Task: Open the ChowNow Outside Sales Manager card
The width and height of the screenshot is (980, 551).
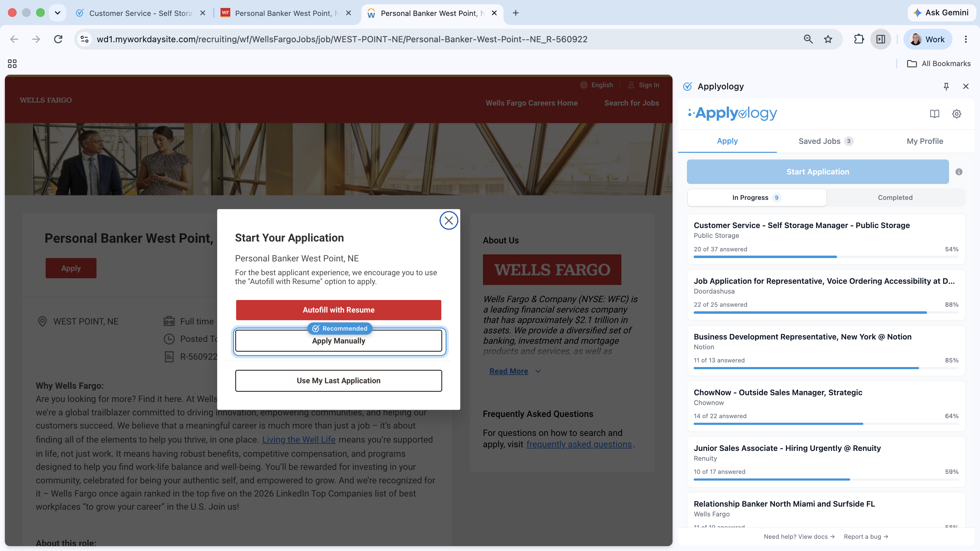Action: (x=826, y=406)
